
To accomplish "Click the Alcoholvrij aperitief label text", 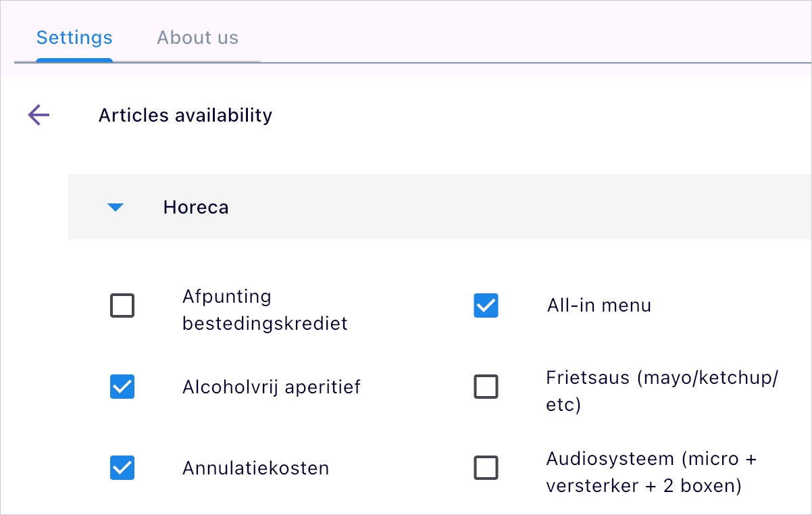I will coord(271,387).
